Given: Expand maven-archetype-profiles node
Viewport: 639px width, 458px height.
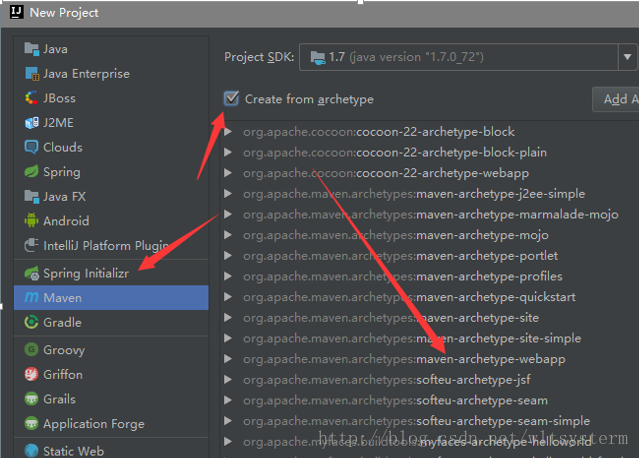Looking at the screenshot, I should [228, 276].
